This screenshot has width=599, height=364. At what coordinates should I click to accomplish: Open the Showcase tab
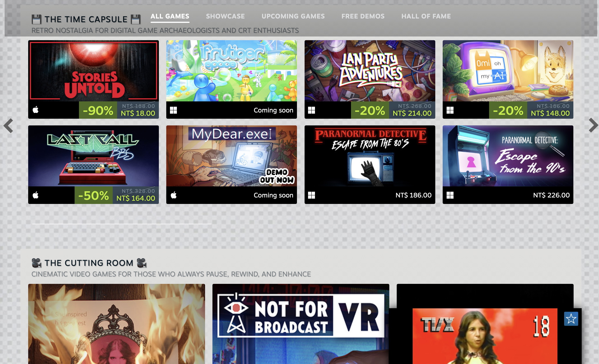[225, 16]
